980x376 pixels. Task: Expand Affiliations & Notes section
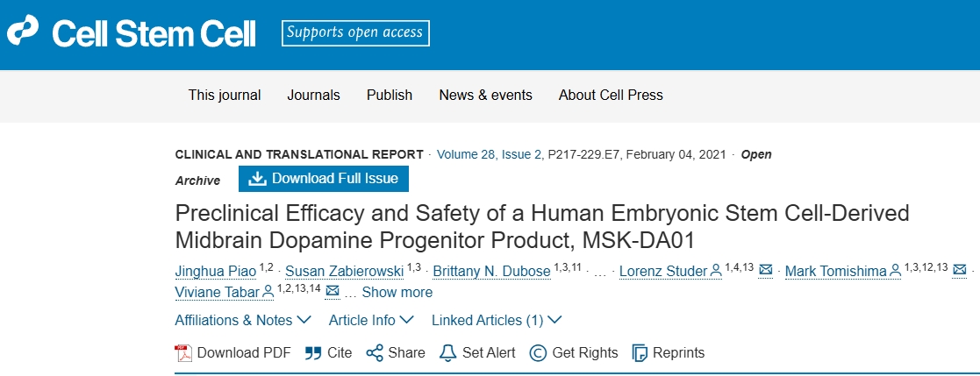pos(243,321)
